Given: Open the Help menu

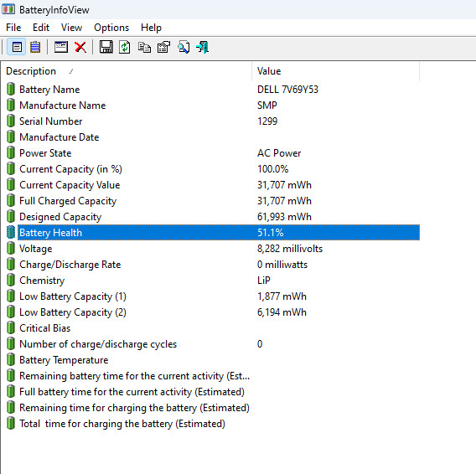Looking at the screenshot, I should [151, 28].
